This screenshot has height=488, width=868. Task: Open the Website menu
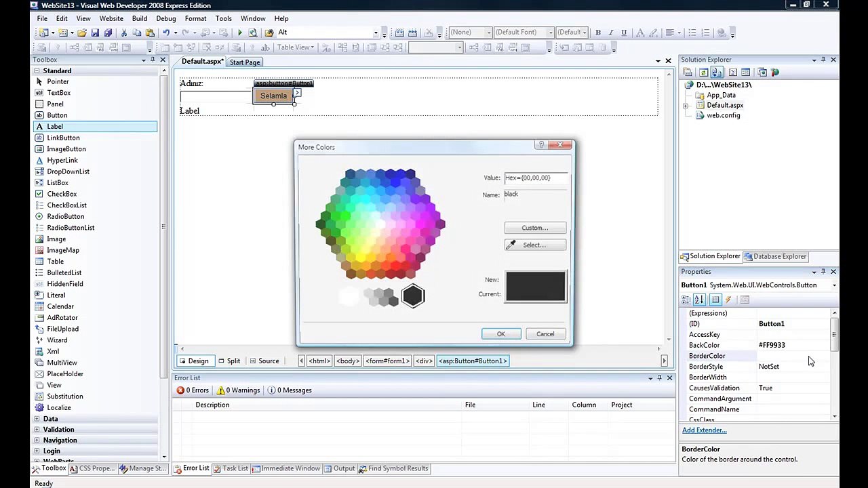coord(111,18)
